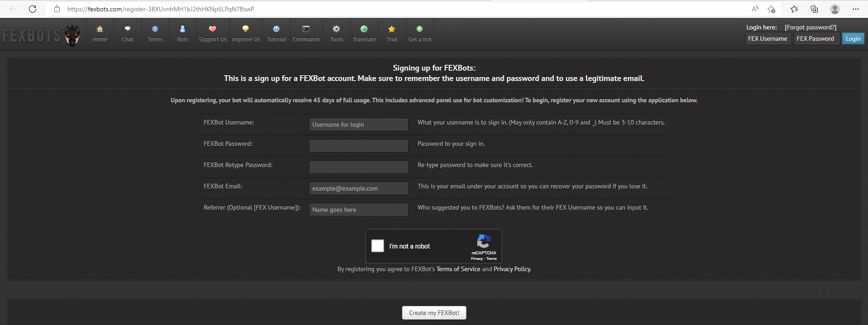Focus the FEX Password login field
The height and width of the screenshot is (325, 868).
817,38
